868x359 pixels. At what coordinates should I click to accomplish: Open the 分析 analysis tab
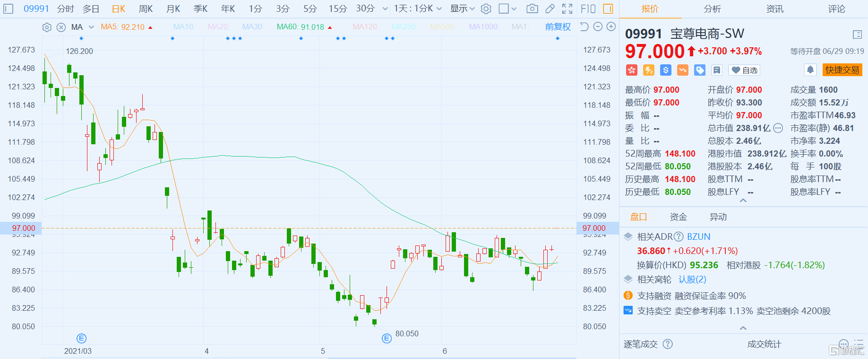(712, 9)
